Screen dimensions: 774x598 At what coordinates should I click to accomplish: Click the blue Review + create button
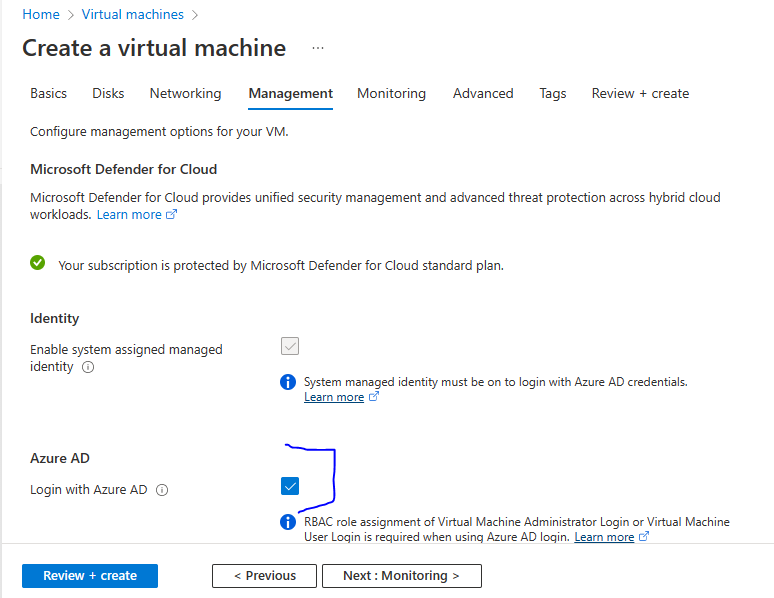pos(90,576)
